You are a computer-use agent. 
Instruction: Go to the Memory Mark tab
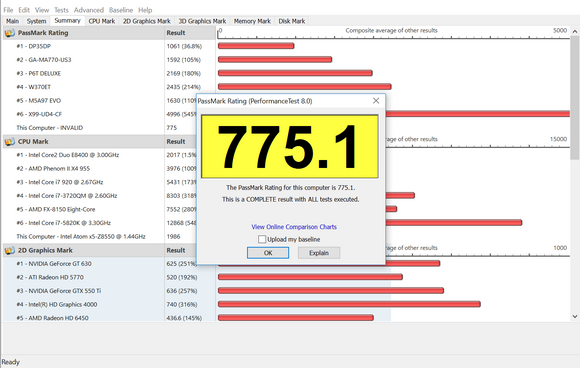pyautogui.click(x=252, y=21)
